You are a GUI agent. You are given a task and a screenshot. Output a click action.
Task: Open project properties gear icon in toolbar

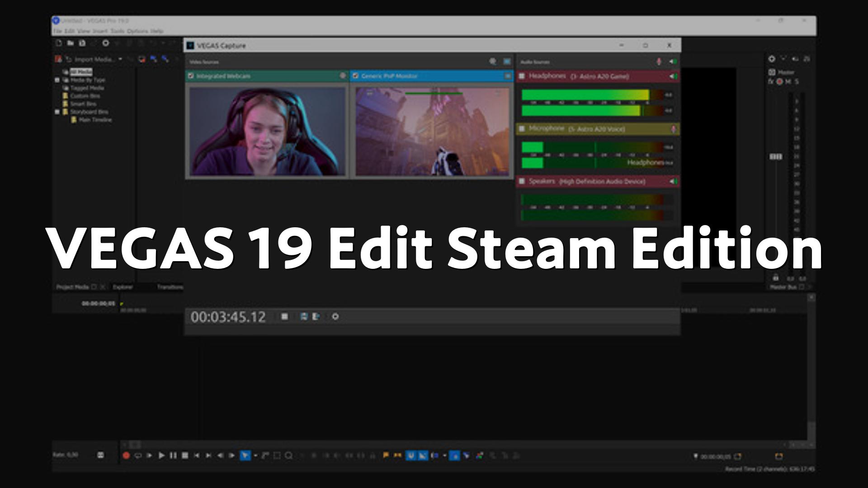click(106, 43)
